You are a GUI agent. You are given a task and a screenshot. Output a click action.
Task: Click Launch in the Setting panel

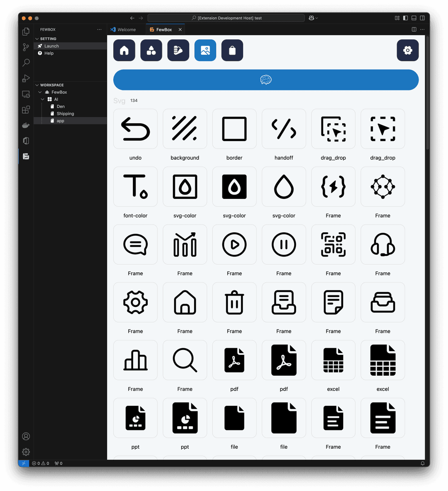[51, 46]
